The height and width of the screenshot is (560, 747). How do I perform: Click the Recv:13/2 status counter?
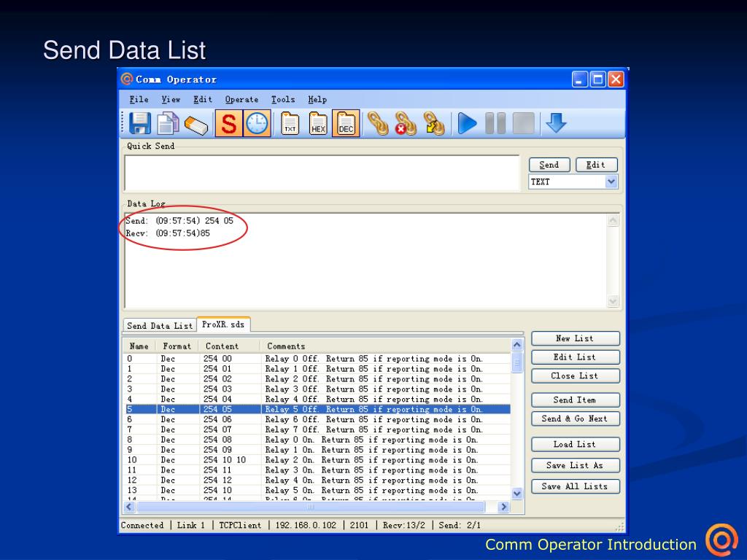tap(404, 525)
